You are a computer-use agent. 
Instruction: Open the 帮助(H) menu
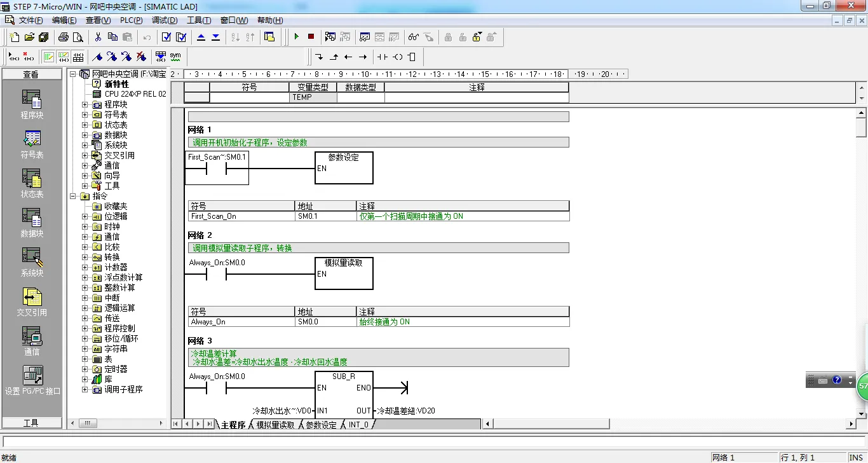click(270, 20)
